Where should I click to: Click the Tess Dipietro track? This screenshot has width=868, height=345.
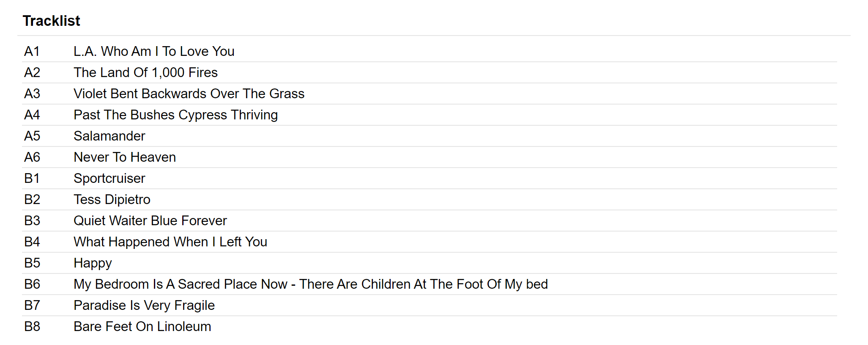(x=112, y=199)
